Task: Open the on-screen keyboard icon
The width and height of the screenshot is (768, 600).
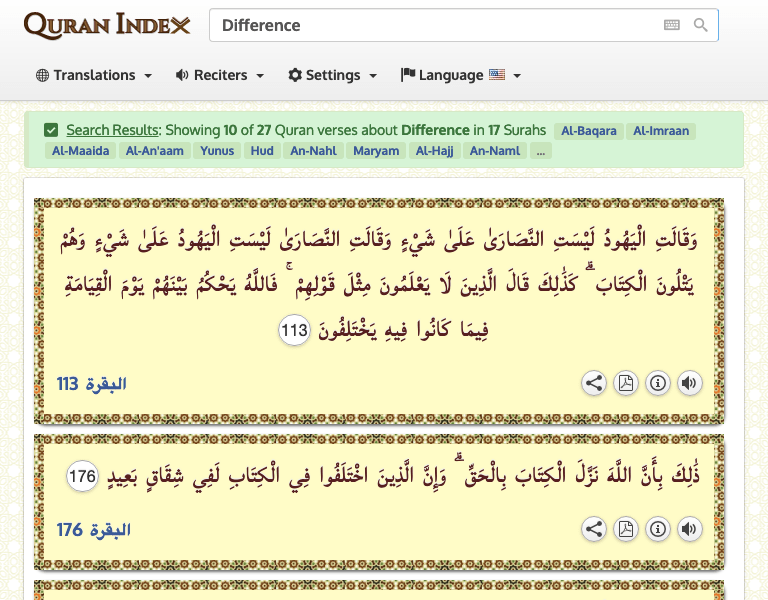Action: (672, 26)
